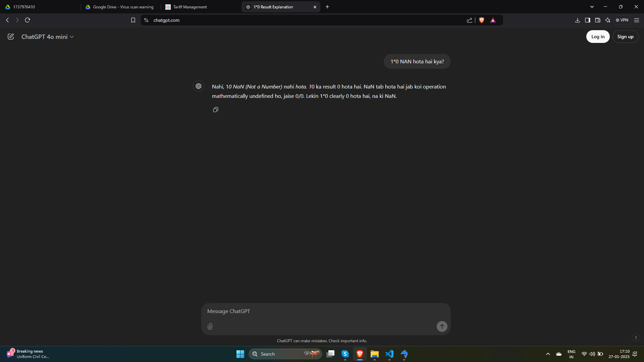Open browser downloads
Image resolution: width=644 pixels, height=362 pixels.
[x=578, y=20]
